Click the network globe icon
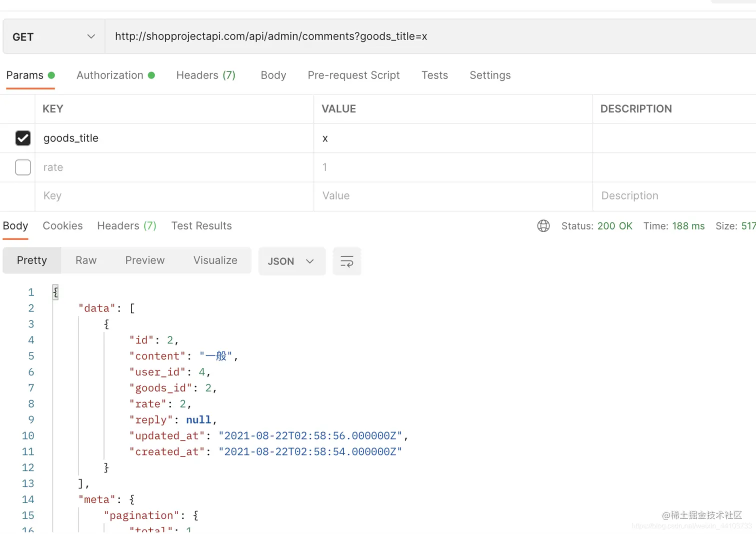 coord(543,226)
